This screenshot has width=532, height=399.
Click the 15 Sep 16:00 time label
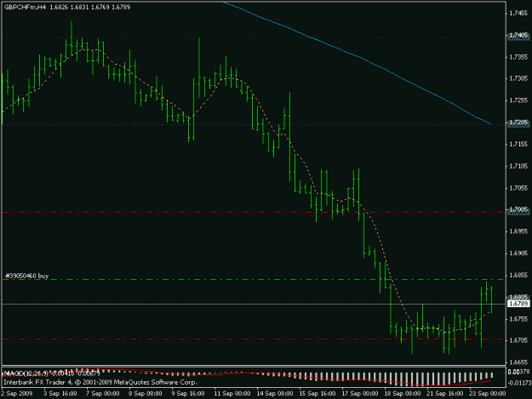coord(317,394)
